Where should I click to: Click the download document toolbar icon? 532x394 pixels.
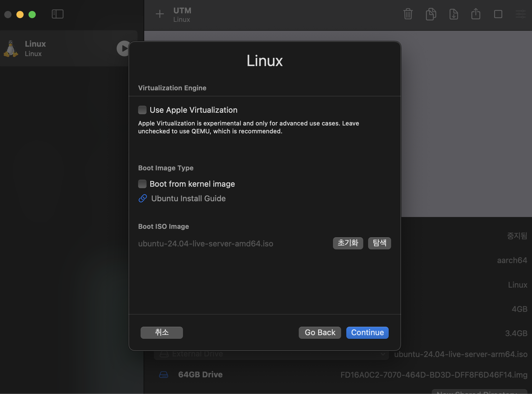pyautogui.click(x=454, y=14)
